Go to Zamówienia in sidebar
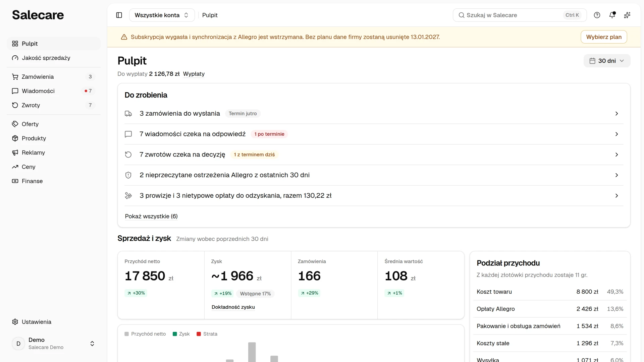644x362 pixels. 54,77
